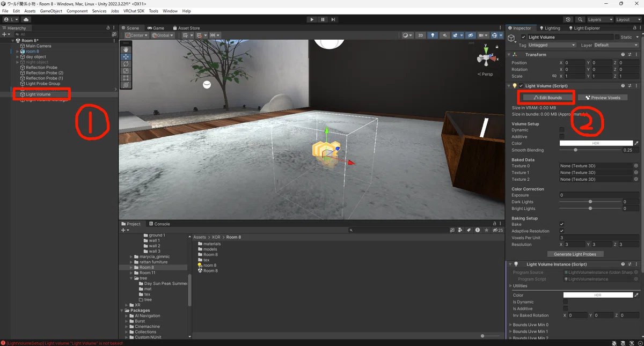This screenshot has height=346, width=644.
Task: Click the Voxels Per Unit field
Action: (599, 238)
